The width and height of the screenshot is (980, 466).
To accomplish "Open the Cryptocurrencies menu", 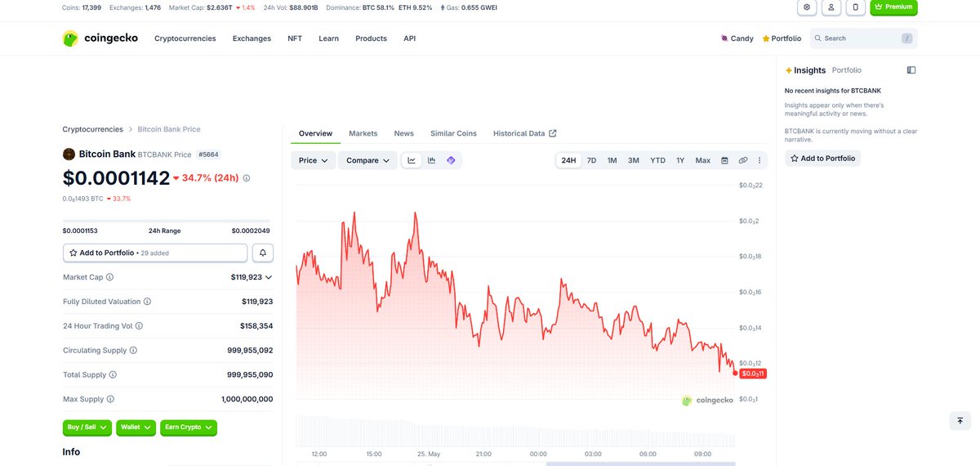I will point(185,38).
